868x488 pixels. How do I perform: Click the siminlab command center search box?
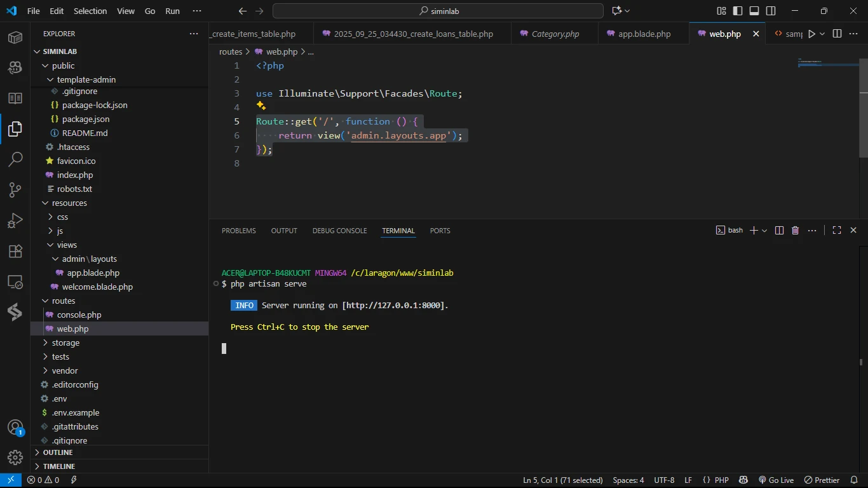[438, 11]
